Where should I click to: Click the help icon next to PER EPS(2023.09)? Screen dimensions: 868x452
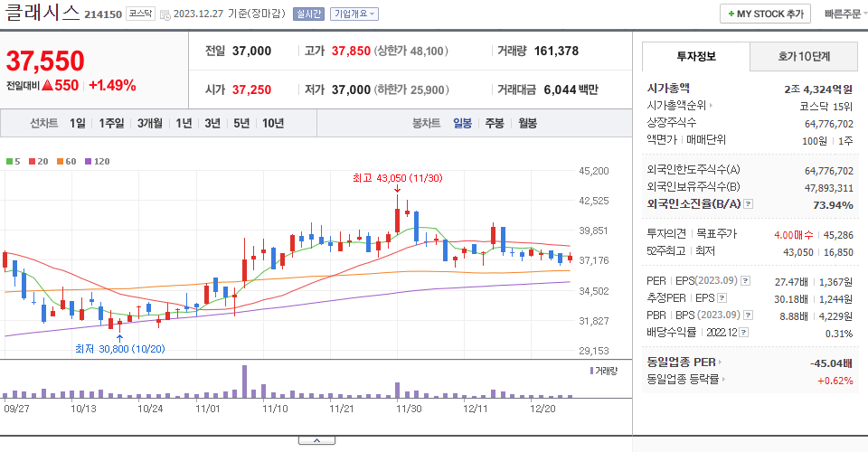pos(746,281)
